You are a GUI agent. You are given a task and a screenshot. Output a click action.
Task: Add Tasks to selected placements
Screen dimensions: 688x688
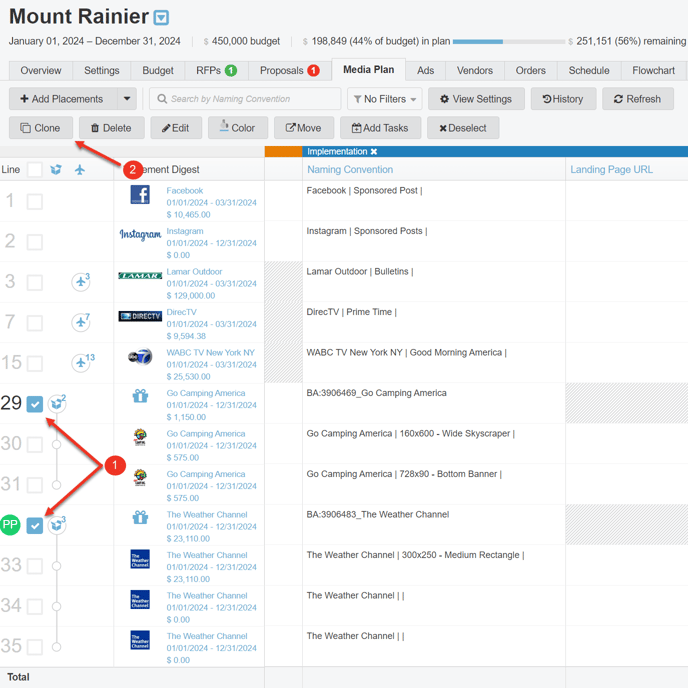380,128
